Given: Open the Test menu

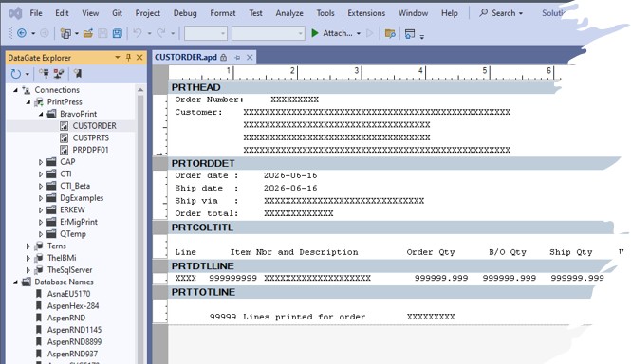Looking at the screenshot, I should pos(255,13).
